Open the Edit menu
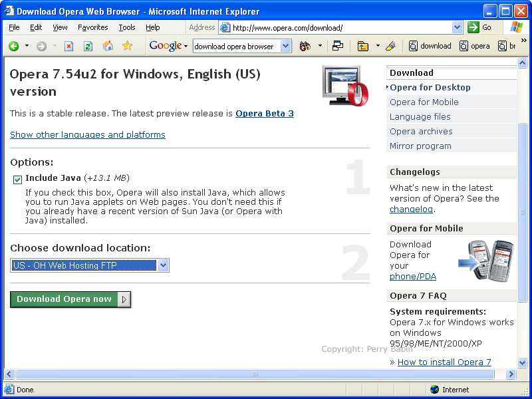The height and width of the screenshot is (399, 532). pyautogui.click(x=36, y=27)
